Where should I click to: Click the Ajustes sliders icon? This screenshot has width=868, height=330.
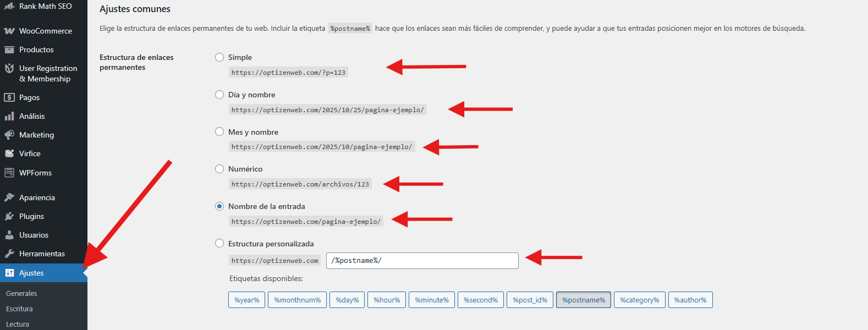tap(9, 273)
